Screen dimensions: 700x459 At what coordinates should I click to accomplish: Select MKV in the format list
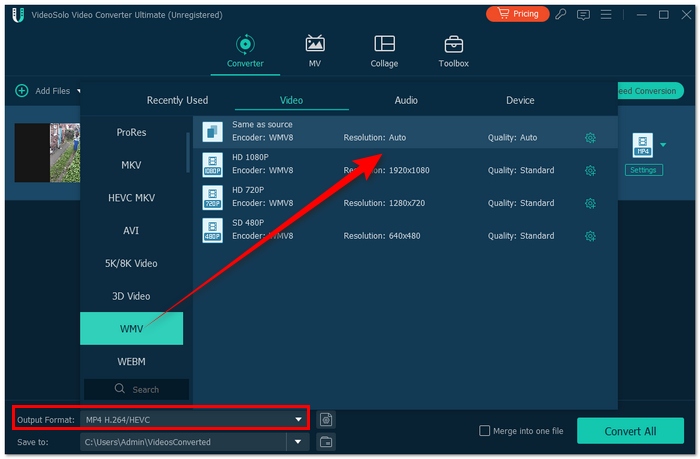[x=131, y=165]
